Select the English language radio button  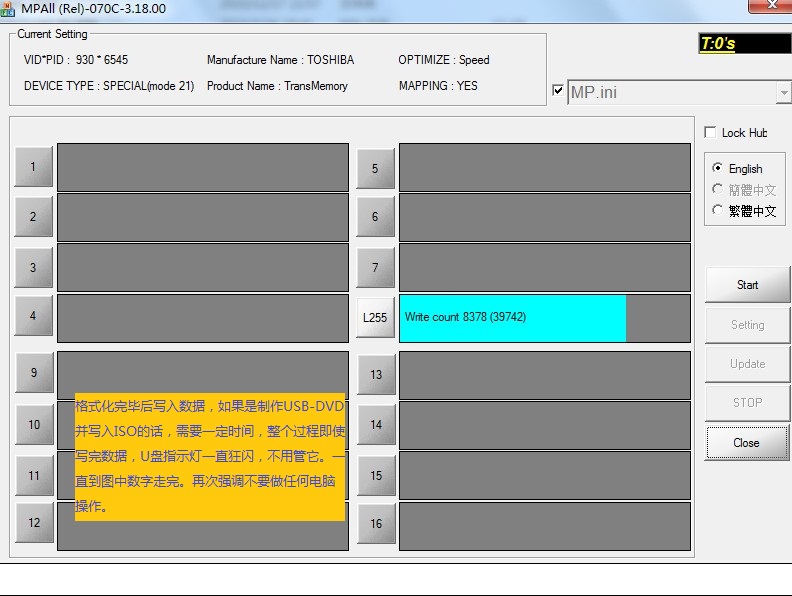pyautogui.click(x=717, y=168)
